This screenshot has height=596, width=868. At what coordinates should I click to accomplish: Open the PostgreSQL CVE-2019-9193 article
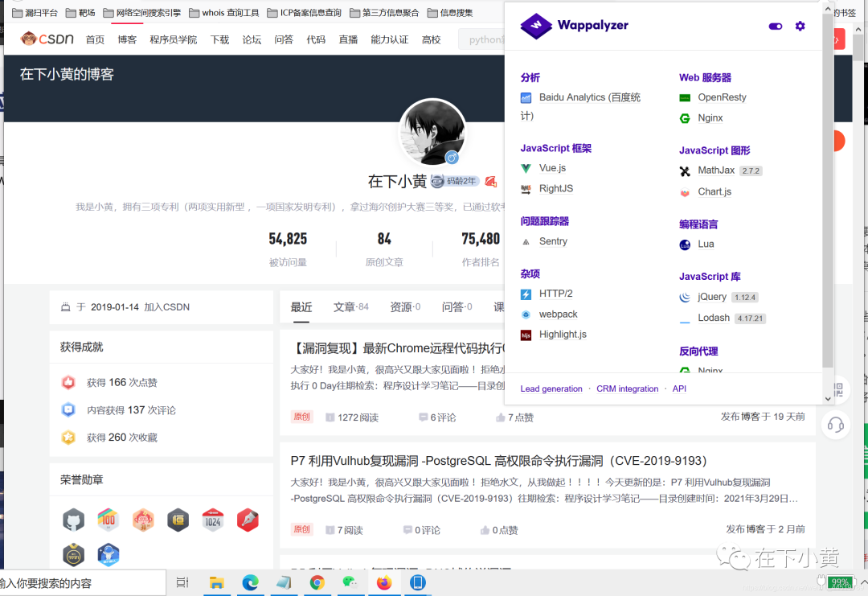click(499, 461)
